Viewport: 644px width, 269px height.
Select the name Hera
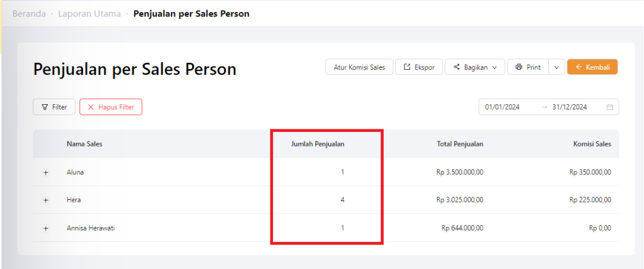pyautogui.click(x=74, y=200)
